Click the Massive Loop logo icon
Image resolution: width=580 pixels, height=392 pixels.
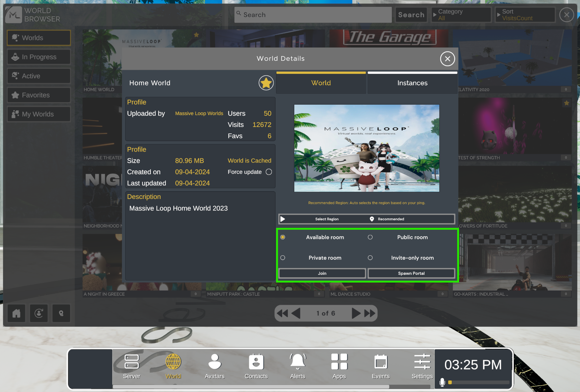[13, 15]
